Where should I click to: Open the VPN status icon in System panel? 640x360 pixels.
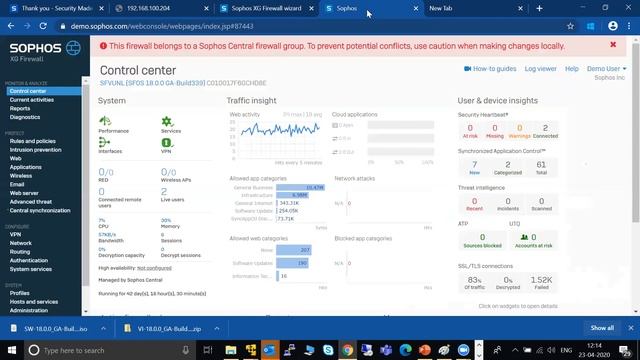pos(167,142)
